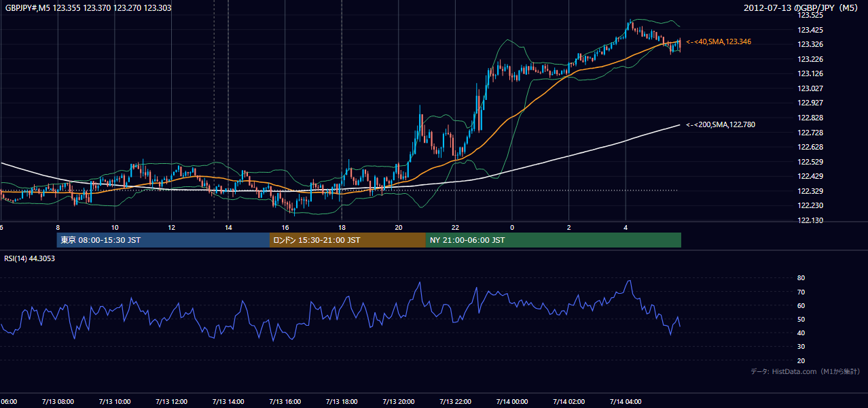This screenshot has height=408, width=868.
Task: Click RSI scale level 20
Action: click(x=801, y=360)
